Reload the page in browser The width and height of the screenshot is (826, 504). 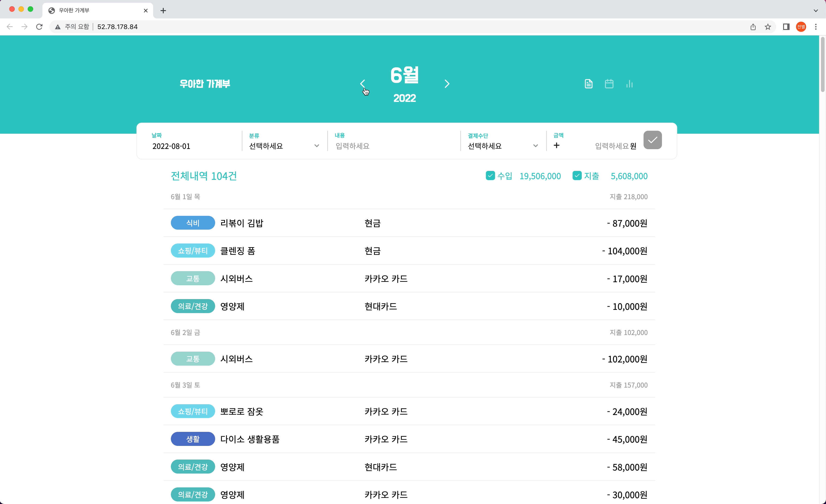[39, 27]
